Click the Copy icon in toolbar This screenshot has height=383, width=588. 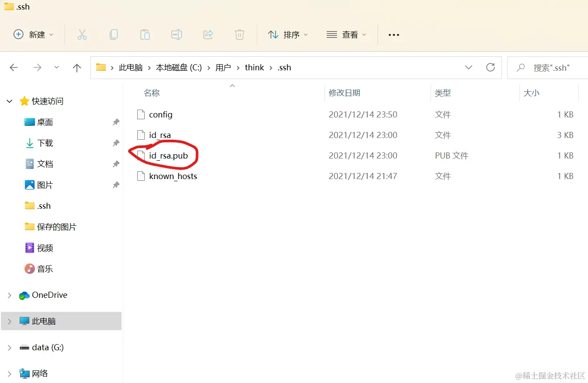click(114, 35)
